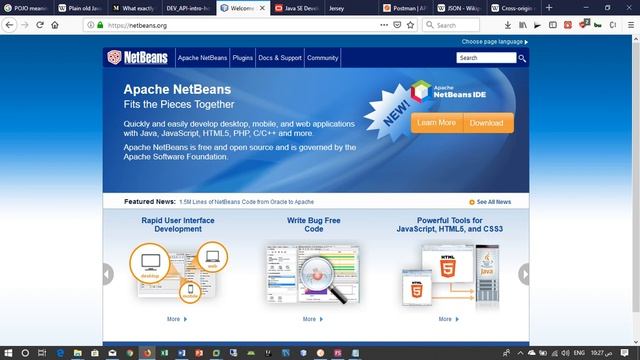
Task: Click the desktop/web/mobile UI thumbnail
Action: pos(178,273)
